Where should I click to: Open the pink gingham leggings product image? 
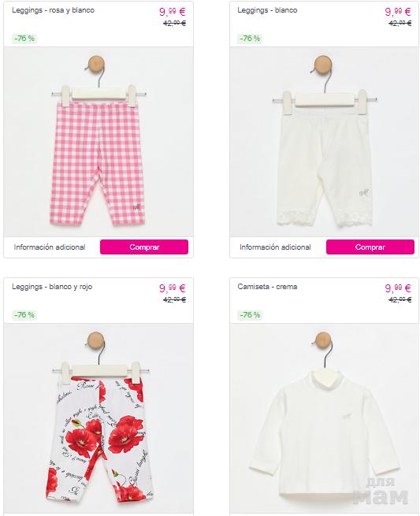(98, 142)
